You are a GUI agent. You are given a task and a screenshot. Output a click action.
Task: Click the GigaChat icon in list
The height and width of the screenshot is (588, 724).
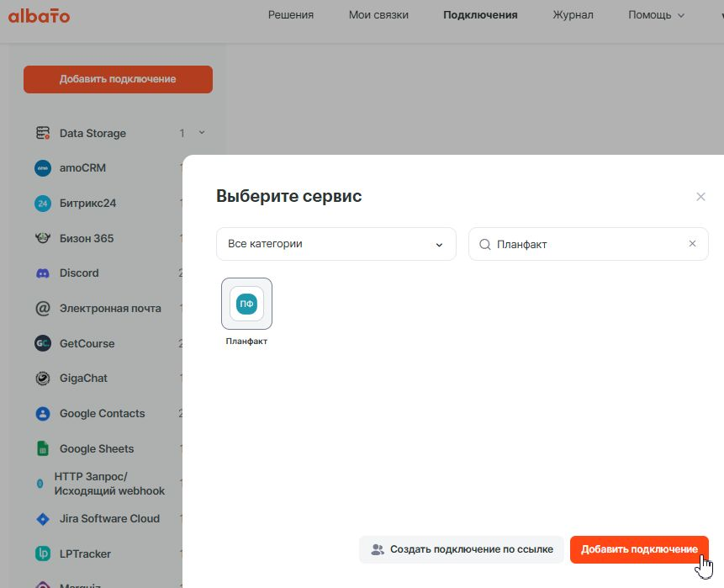[x=43, y=379]
